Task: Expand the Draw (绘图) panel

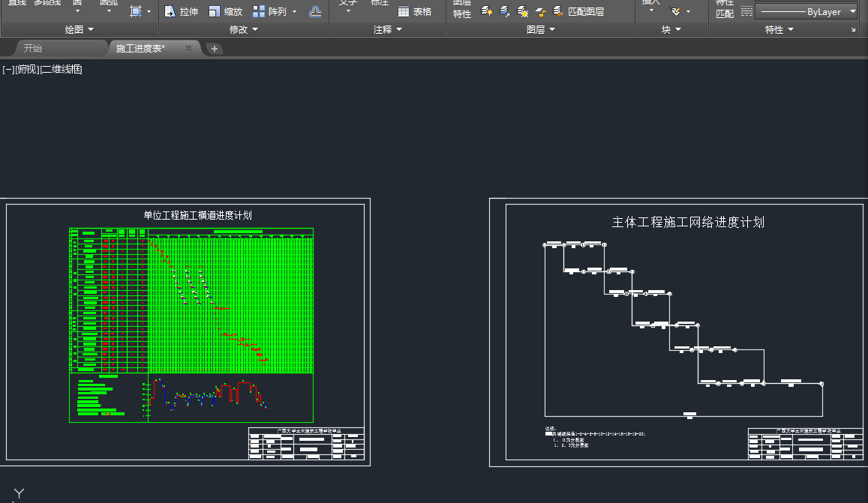Action: coord(80,29)
